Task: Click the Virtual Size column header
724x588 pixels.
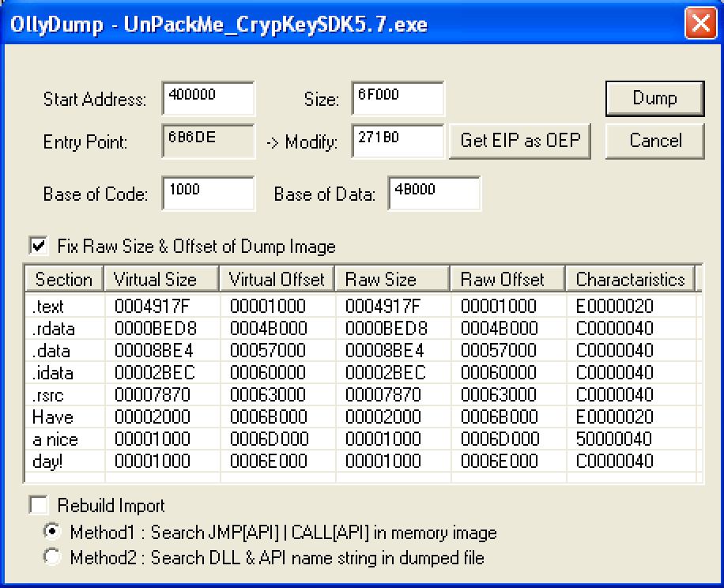Action: (161, 279)
